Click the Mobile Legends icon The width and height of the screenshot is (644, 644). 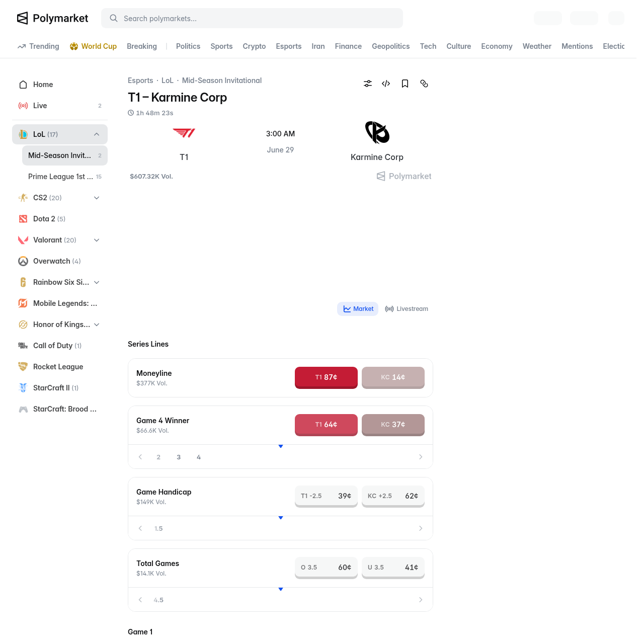(23, 303)
